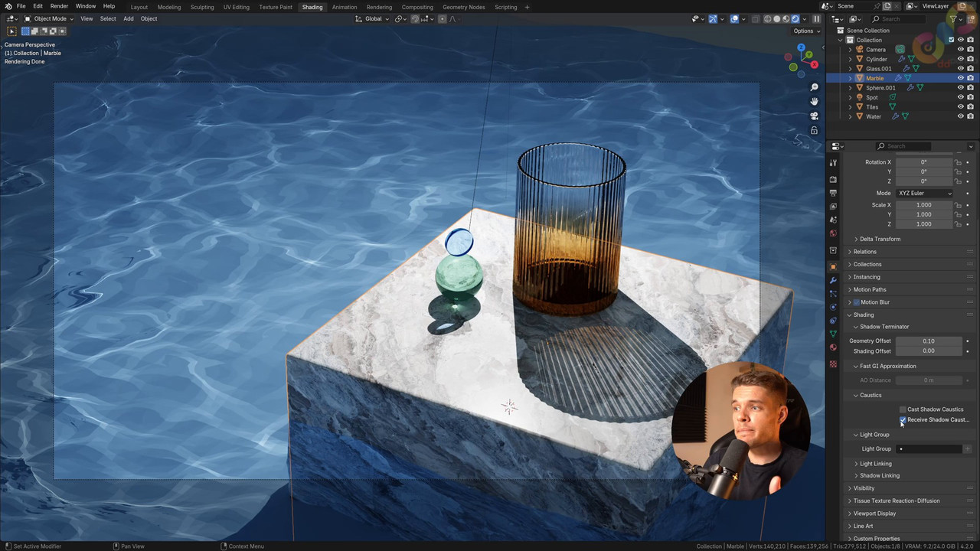Click the Shading Offset value field
Viewport: 980px width, 551px height.
pos(929,351)
